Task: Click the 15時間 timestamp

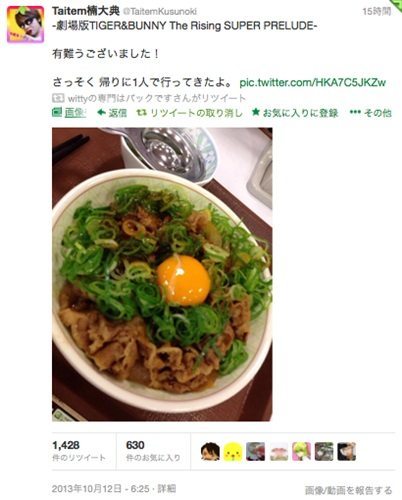Action: (377, 12)
